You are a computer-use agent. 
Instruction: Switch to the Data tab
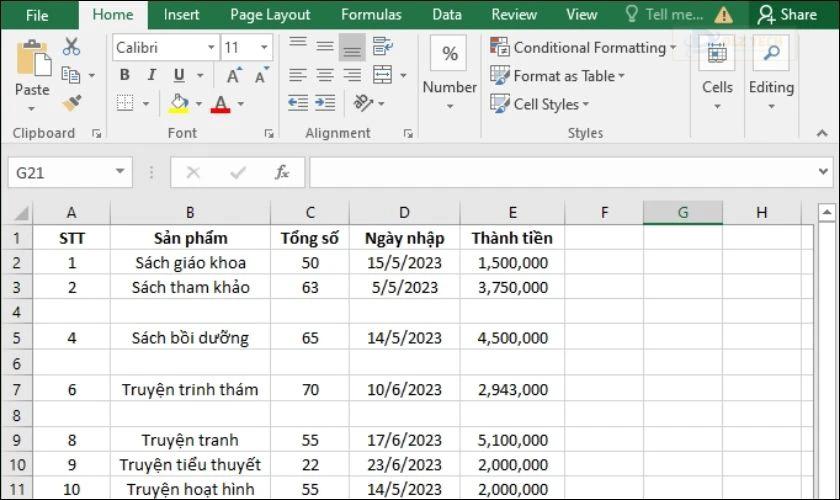click(447, 14)
